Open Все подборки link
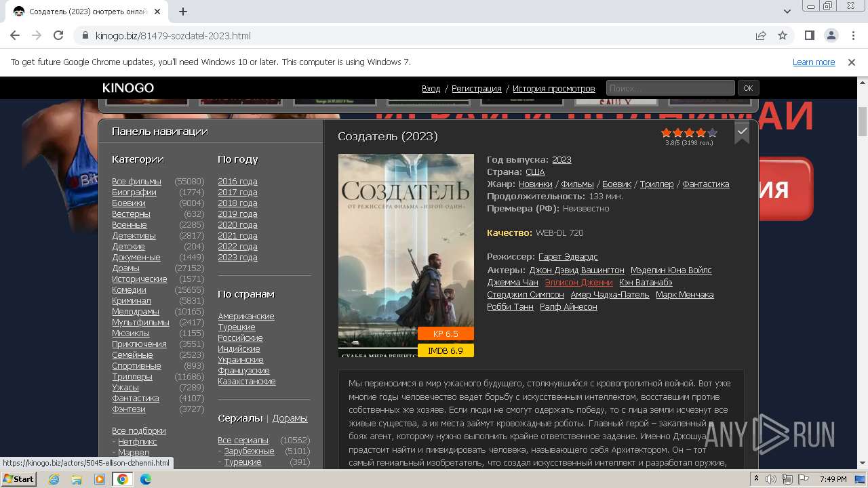The width and height of the screenshot is (868, 488). tap(139, 431)
